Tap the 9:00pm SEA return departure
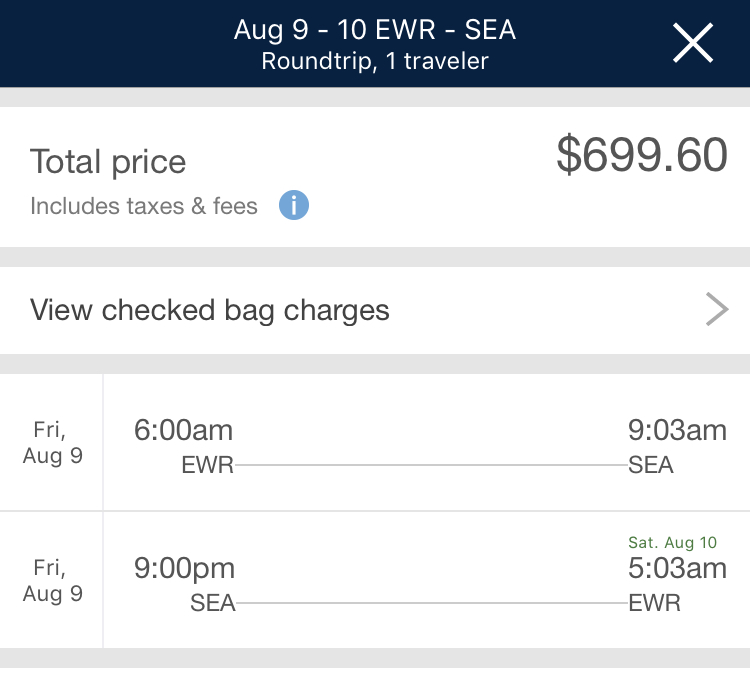750x680 pixels. (x=185, y=568)
